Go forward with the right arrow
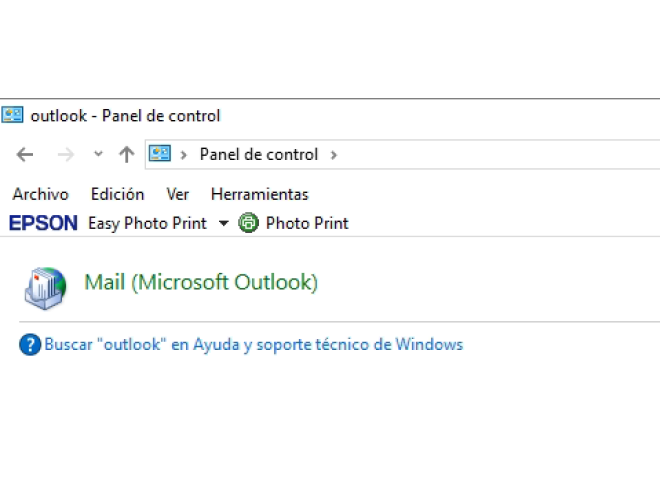660x500 pixels. pos(66,154)
